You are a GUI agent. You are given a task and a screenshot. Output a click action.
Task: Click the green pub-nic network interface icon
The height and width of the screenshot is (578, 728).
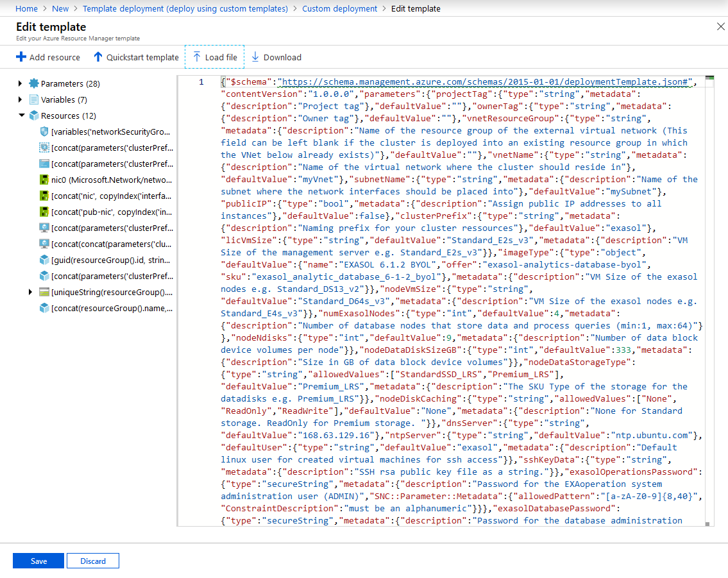[44, 212]
